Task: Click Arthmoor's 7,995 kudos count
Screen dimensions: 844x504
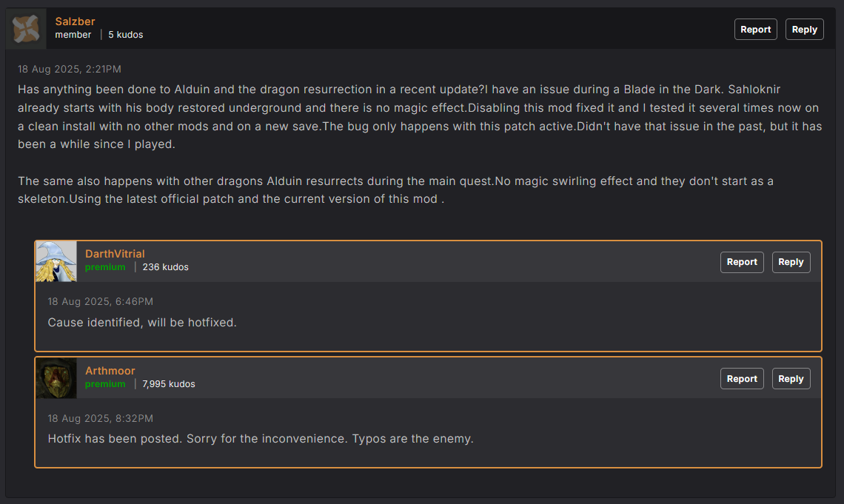Action: coord(168,384)
